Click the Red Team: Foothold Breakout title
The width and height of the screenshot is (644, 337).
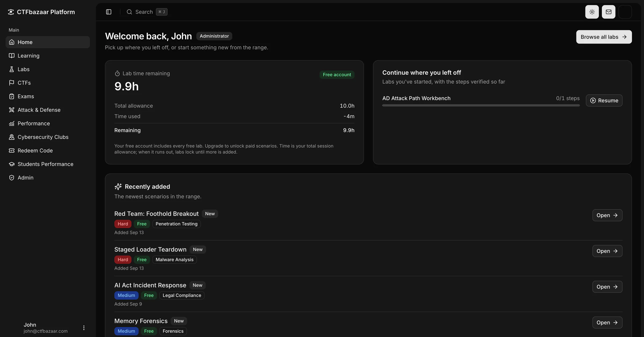click(x=156, y=214)
